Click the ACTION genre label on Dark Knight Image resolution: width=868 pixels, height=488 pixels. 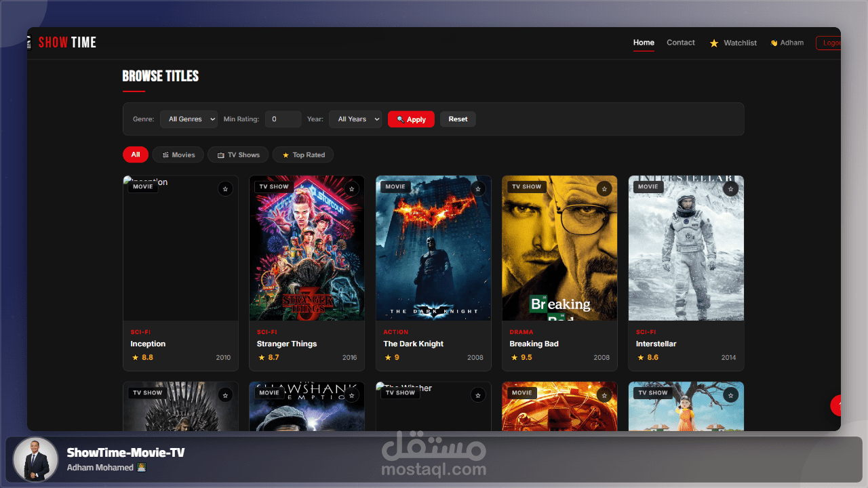[x=395, y=332]
